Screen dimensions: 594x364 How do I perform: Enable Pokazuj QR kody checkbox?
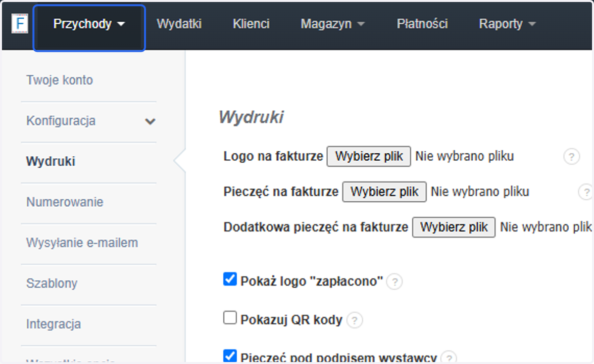[230, 318]
